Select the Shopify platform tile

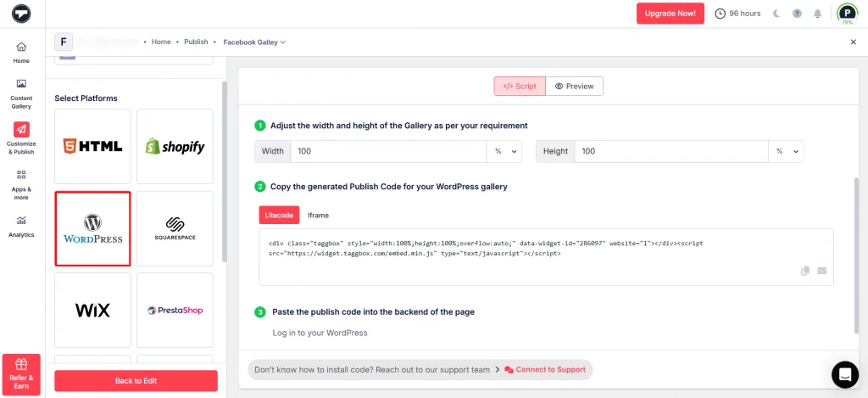click(175, 147)
